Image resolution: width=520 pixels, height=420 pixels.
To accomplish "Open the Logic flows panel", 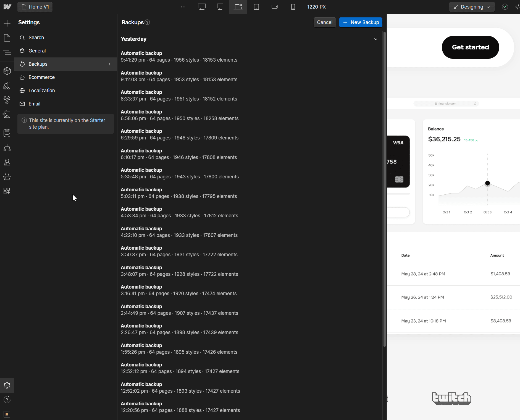I will pyautogui.click(x=7, y=147).
